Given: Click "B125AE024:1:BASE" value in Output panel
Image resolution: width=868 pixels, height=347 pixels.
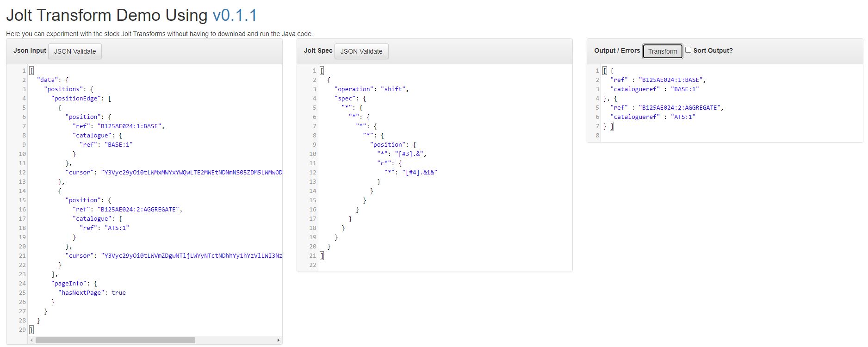Looking at the screenshot, I should [x=671, y=80].
